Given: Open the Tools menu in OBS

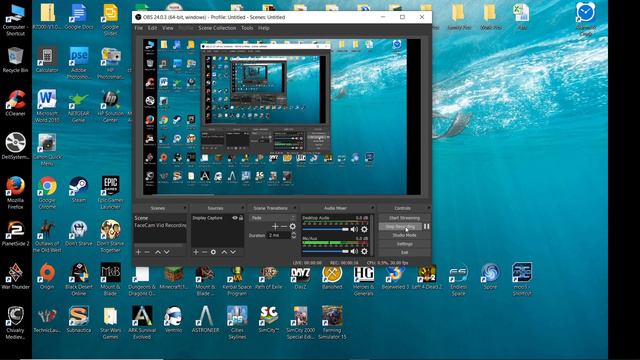Looking at the screenshot, I should [x=247, y=28].
